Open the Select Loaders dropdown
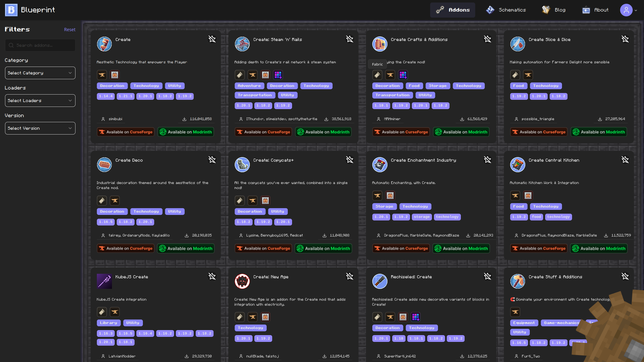Image resolution: width=644 pixels, height=362 pixels. [x=40, y=101]
